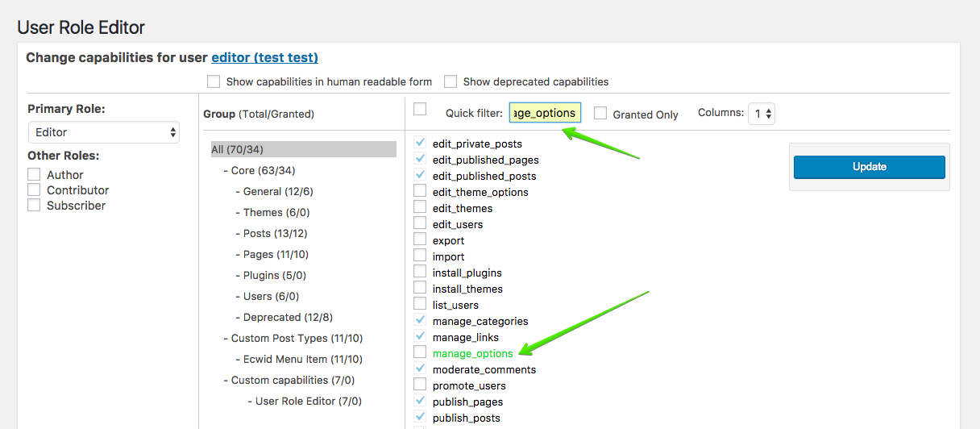Check the manage_options capability checkbox
The height and width of the screenshot is (429, 980).
[x=420, y=352]
